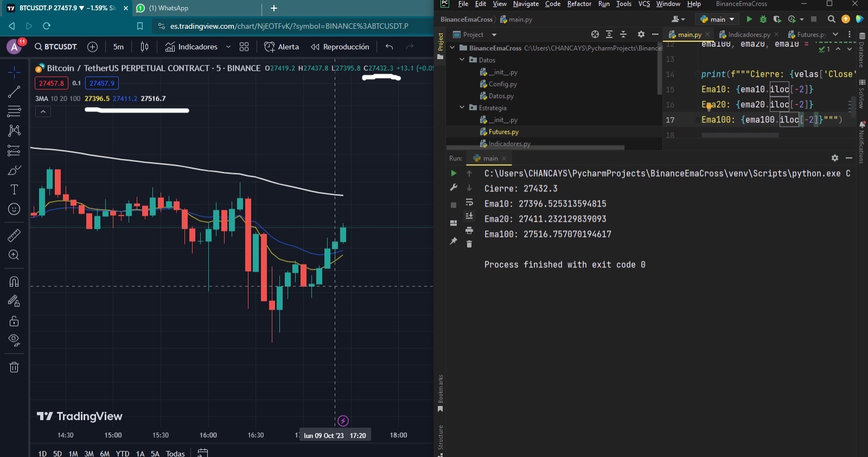Image resolution: width=868 pixels, height=457 pixels.
Task: Toggle stay in drawing mode
Action: tap(14, 301)
